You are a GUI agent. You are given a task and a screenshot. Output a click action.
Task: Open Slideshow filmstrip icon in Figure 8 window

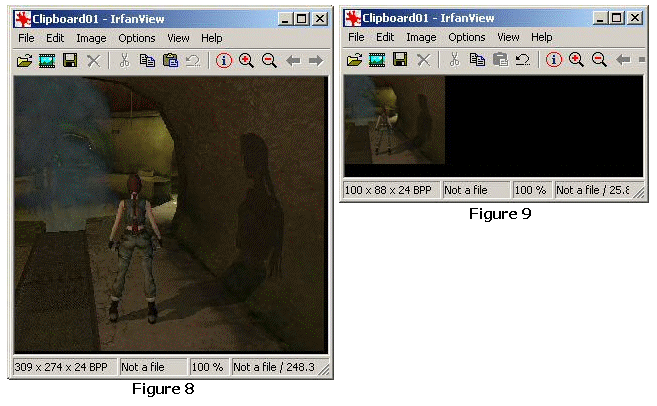47,61
